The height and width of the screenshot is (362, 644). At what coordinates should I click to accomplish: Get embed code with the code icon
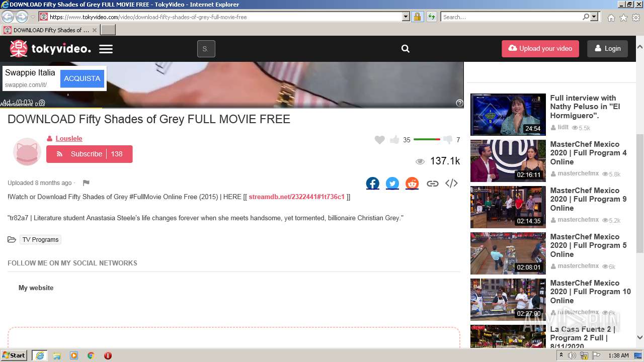[x=451, y=184]
